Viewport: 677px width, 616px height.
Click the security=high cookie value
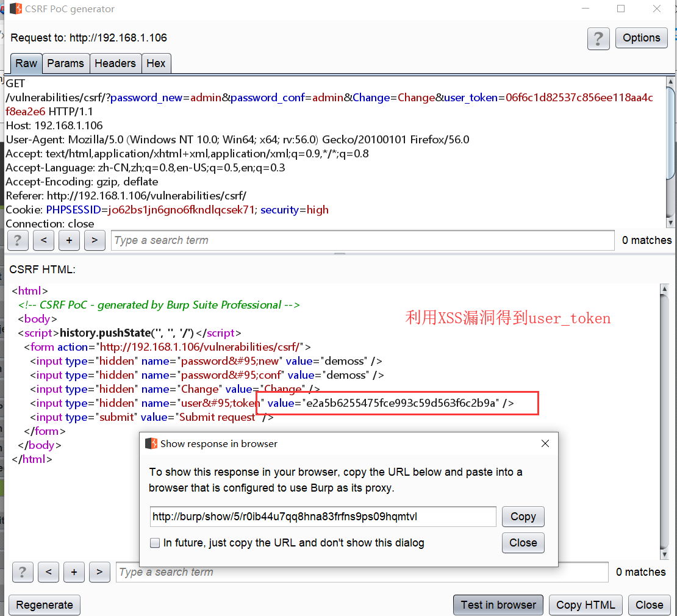coord(318,210)
